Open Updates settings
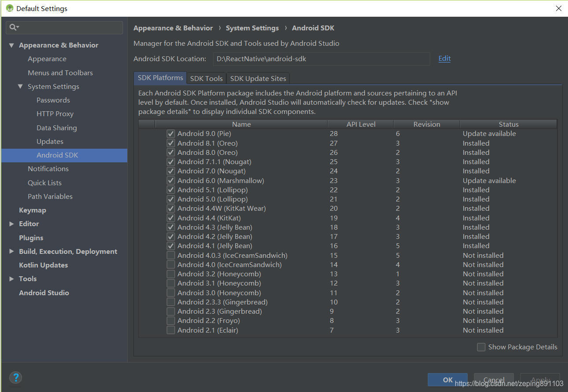This screenshot has height=392, width=568. click(50, 142)
